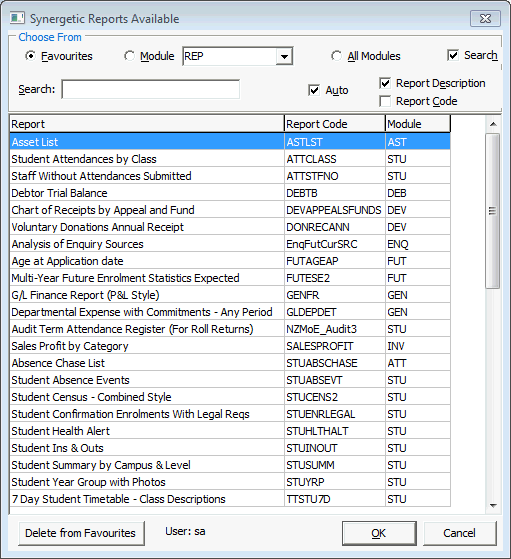Click into the Search text field

150,89
